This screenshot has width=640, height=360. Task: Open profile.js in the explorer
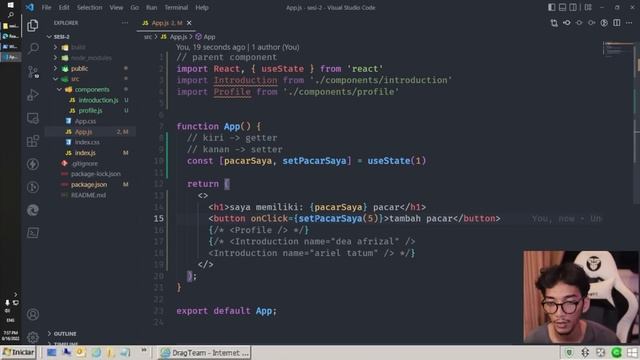pos(90,111)
